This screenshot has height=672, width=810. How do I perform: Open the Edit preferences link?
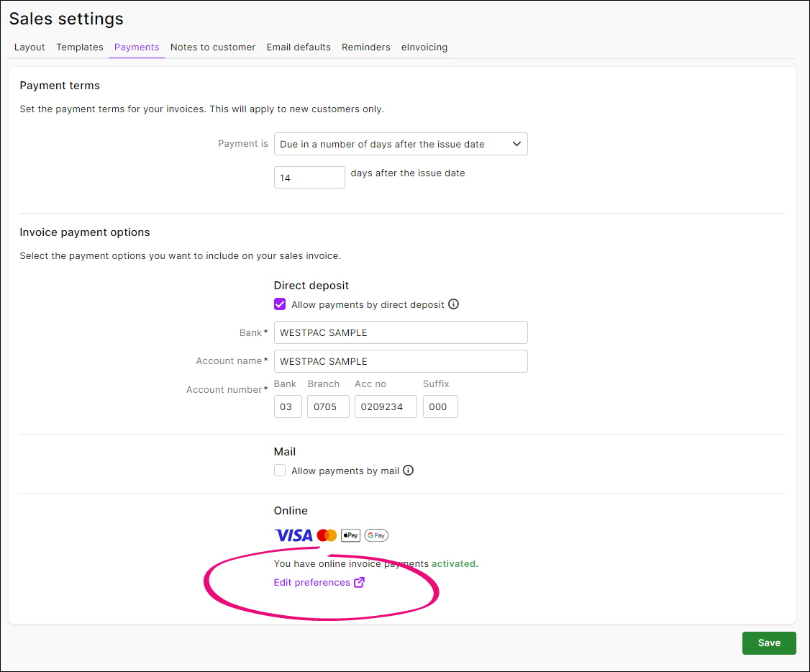[312, 583]
